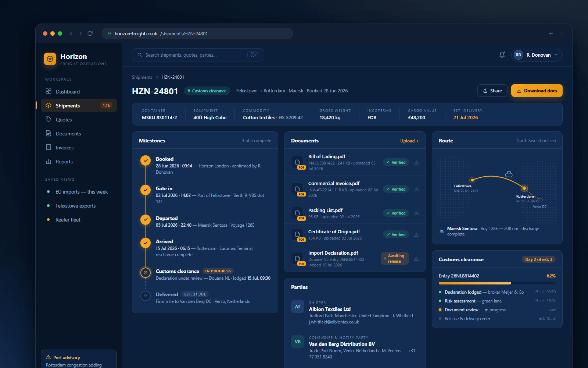The width and height of the screenshot is (588, 368).
Task: Reload the page
Action: pos(90,33)
